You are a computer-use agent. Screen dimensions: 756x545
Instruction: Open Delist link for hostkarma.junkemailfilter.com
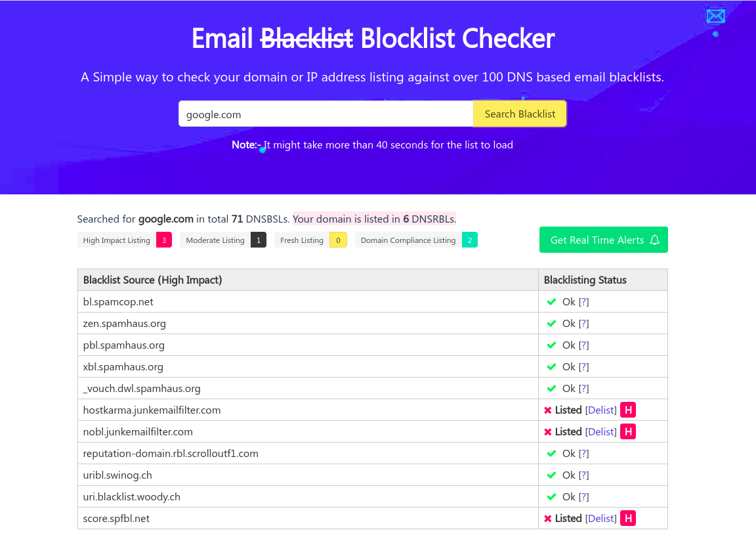tap(601, 410)
